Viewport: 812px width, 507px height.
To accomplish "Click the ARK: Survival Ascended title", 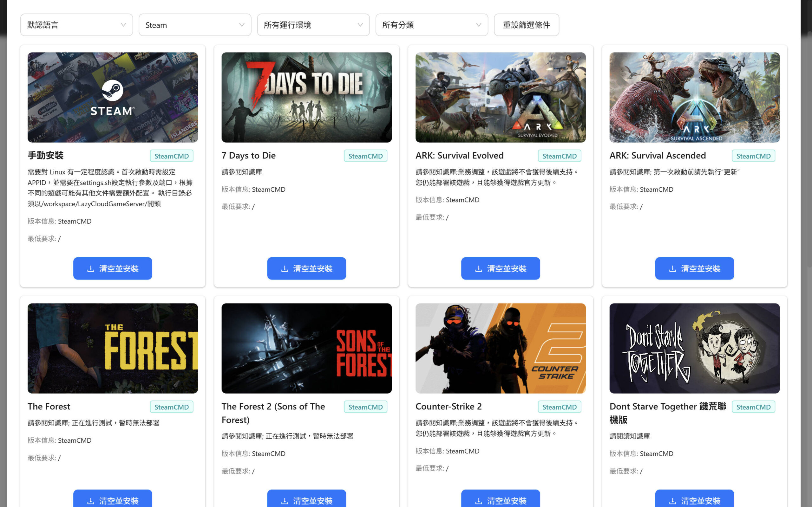I will (657, 156).
